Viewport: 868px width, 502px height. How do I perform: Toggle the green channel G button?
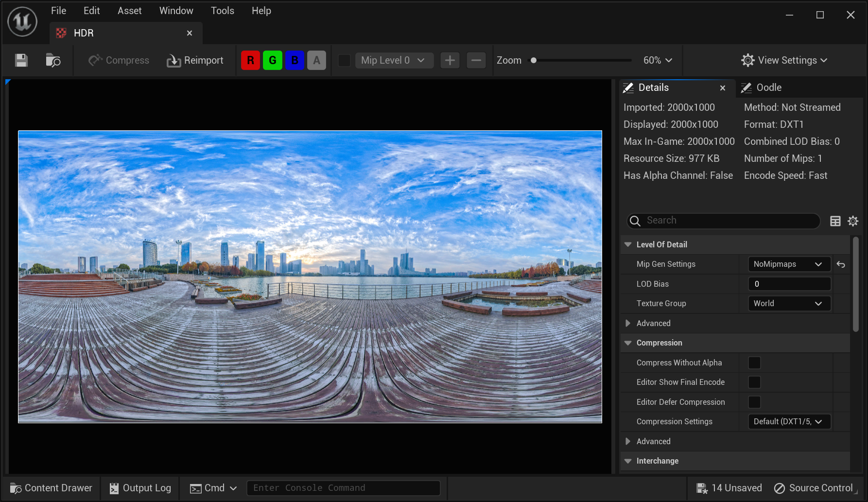point(273,60)
